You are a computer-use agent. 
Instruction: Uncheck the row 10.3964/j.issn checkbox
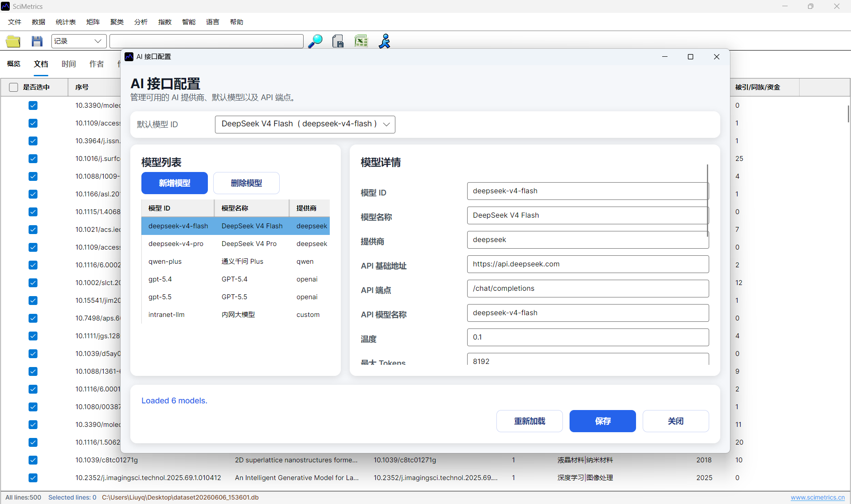pyautogui.click(x=33, y=141)
